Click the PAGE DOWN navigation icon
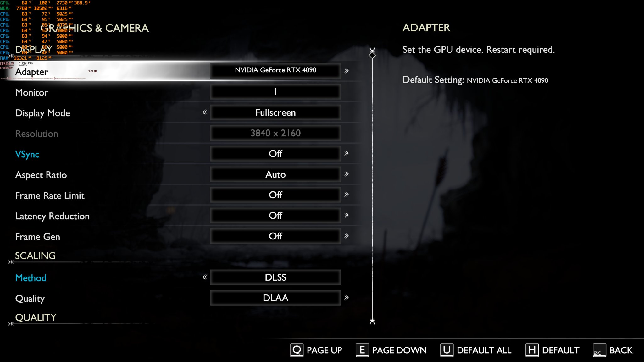This screenshot has width=644, height=362. (x=362, y=349)
